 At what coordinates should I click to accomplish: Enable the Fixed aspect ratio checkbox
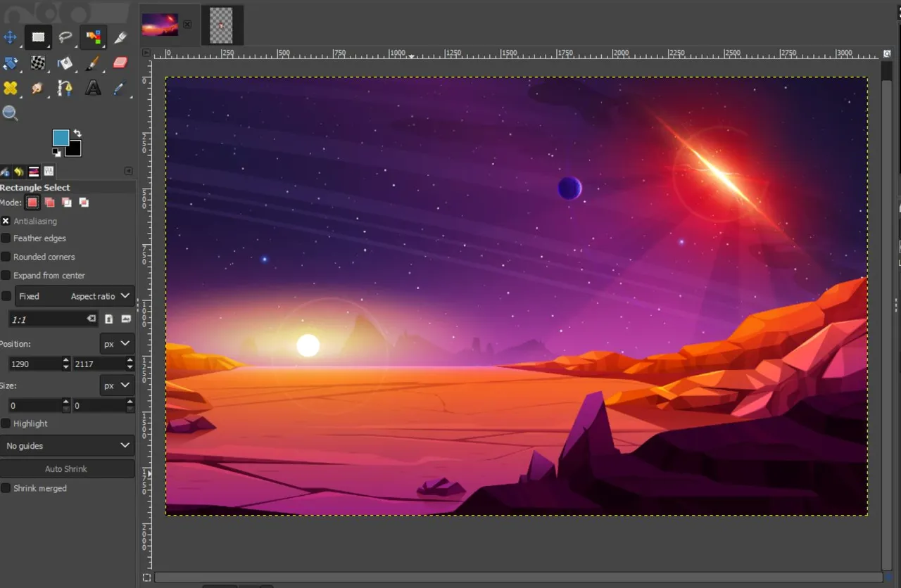point(6,296)
